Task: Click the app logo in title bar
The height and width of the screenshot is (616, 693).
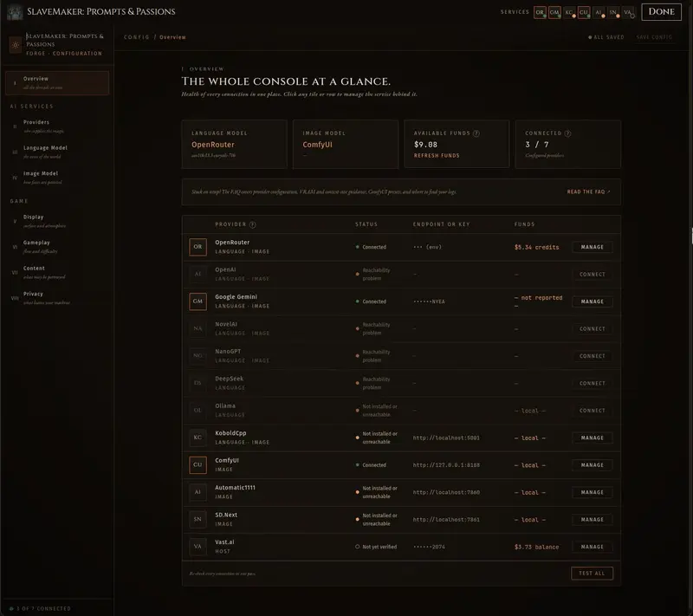Action: (x=15, y=12)
